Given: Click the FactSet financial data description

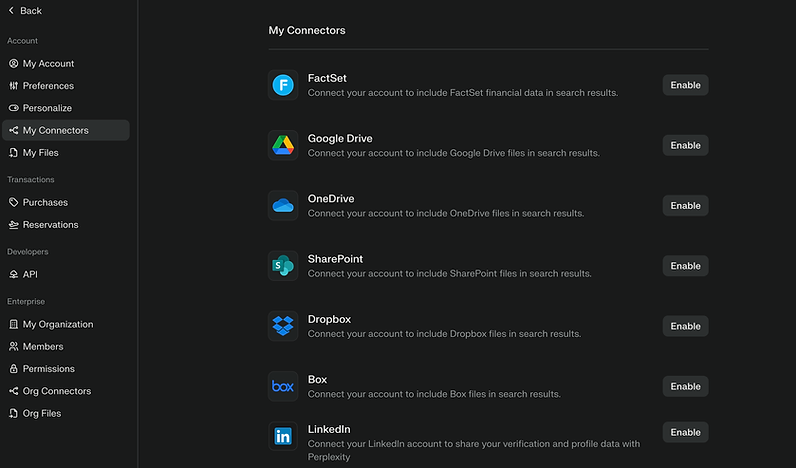Looking at the screenshot, I should coord(463,93).
